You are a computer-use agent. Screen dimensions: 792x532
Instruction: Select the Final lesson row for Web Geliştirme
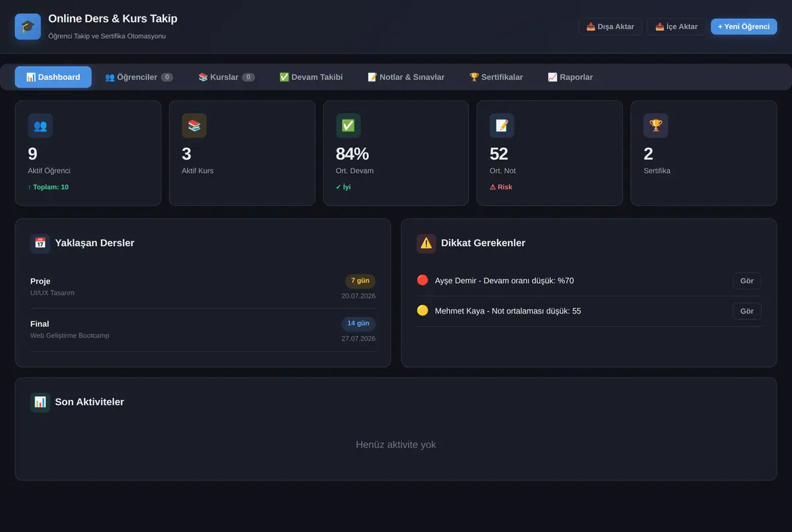click(203, 330)
